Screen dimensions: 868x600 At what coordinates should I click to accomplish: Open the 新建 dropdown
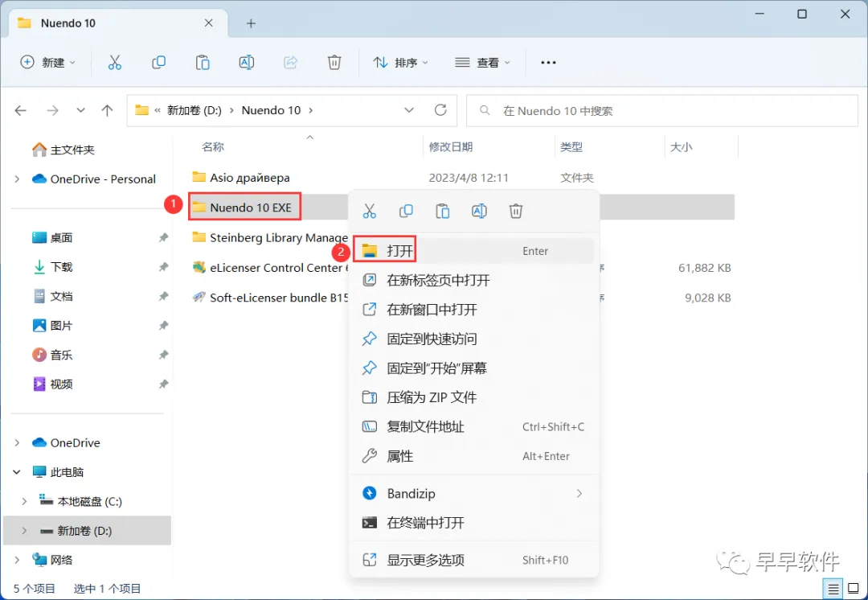(x=47, y=63)
